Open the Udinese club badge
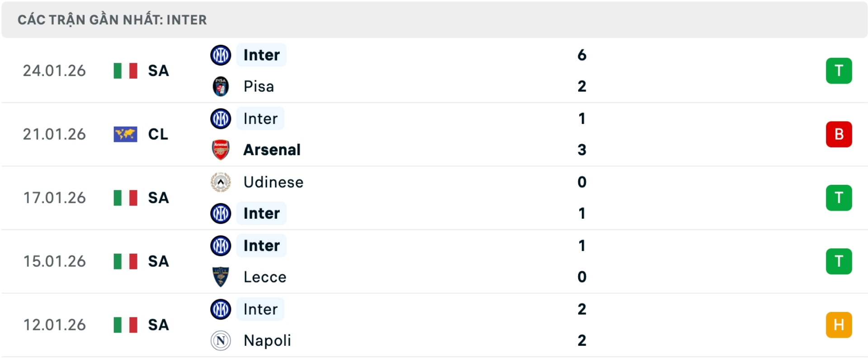This screenshot has width=868, height=358. (x=221, y=182)
